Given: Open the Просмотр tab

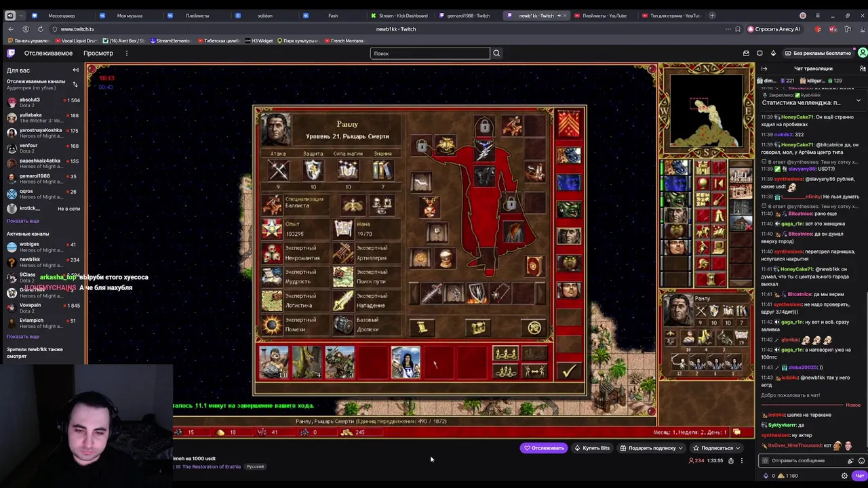Looking at the screenshot, I should point(98,53).
